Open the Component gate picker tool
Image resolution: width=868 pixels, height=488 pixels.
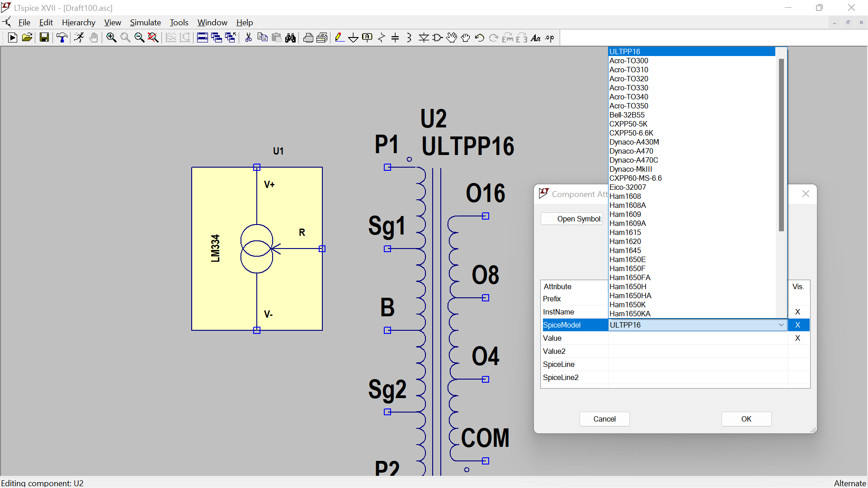[x=437, y=38]
